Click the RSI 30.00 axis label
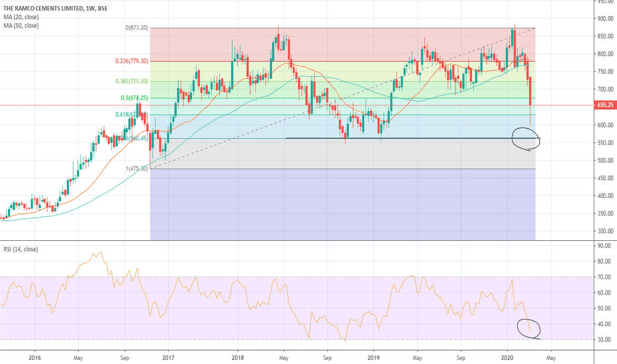Screen dimensions: 617x364 [605, 340]
